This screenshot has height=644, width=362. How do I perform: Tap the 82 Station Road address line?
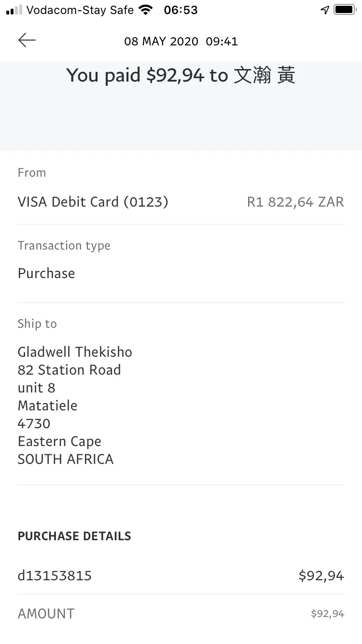coord(70,370)
